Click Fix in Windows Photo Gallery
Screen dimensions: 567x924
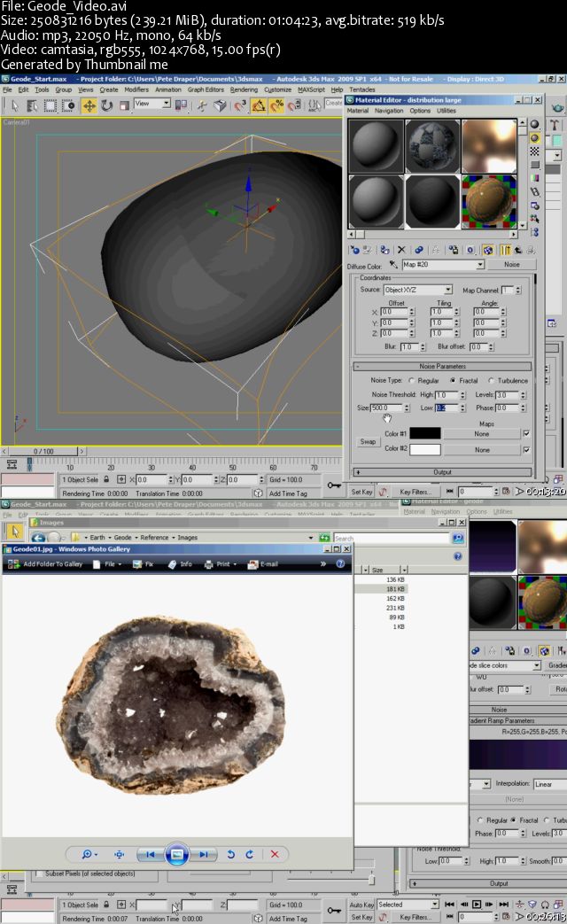(144, 564)
